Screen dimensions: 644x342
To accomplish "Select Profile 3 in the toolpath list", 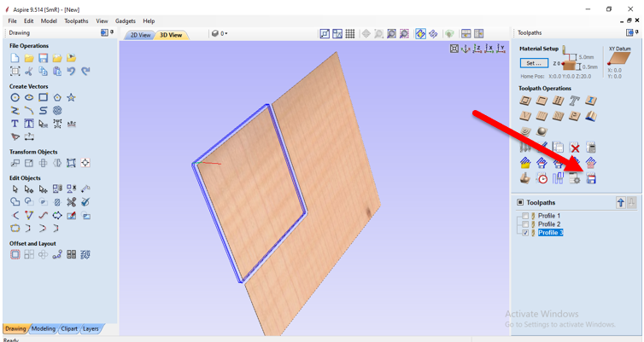I will point(550,233).
